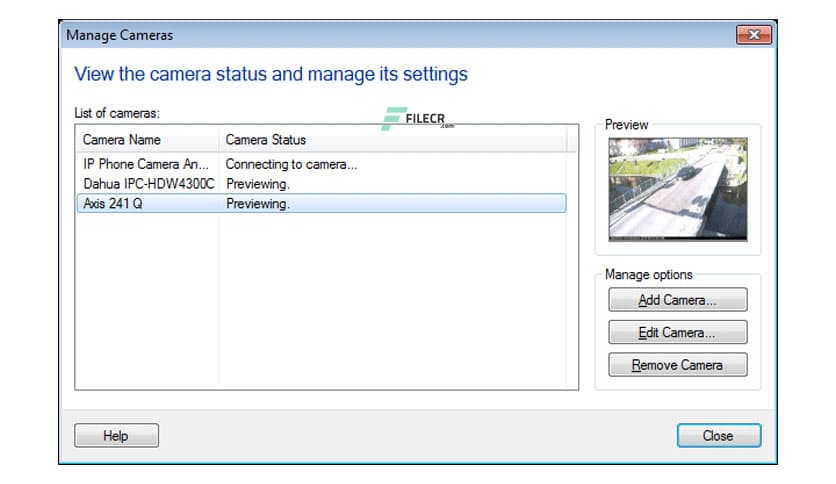Close the Manage Cameras window via X
The image size is (836, 484).
(x=754, y=35)
